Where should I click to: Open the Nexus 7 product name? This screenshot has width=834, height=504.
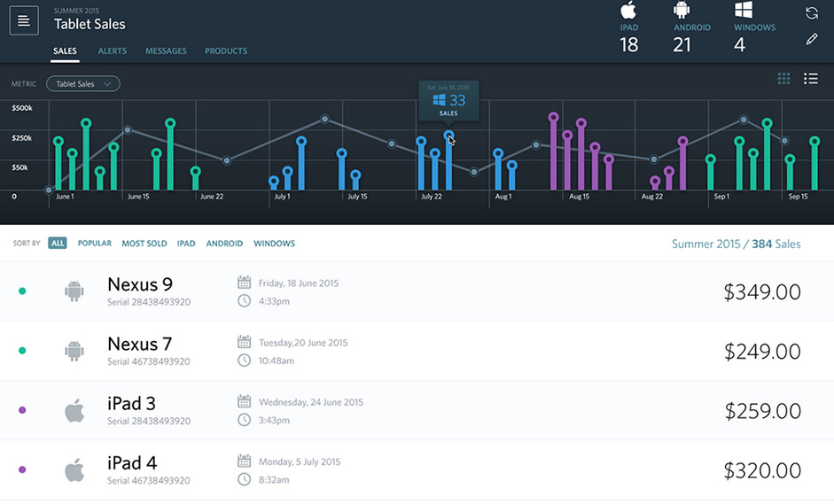coord(140,344)
